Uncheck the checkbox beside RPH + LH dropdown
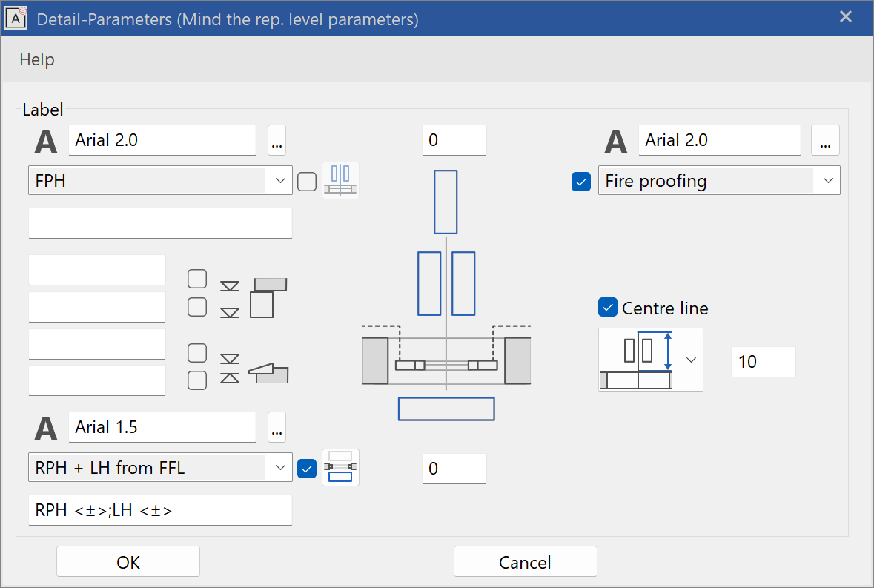 click(307, 469)
